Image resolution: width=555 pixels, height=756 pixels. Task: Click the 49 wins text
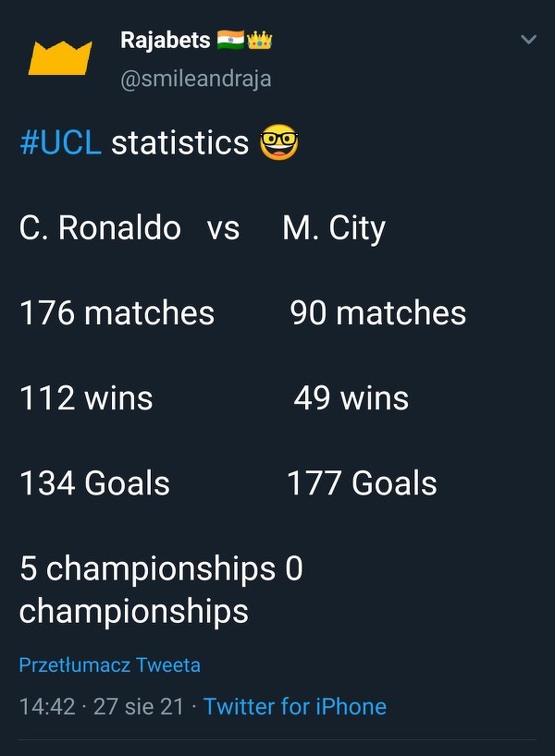[x=351, y=398]
